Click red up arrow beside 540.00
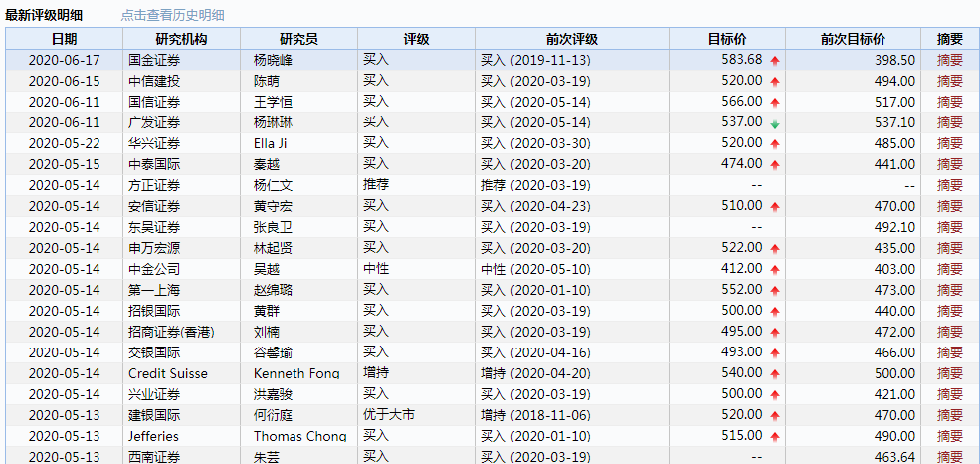The height and width of the screenshot is (464, 980). click(775, 374)
